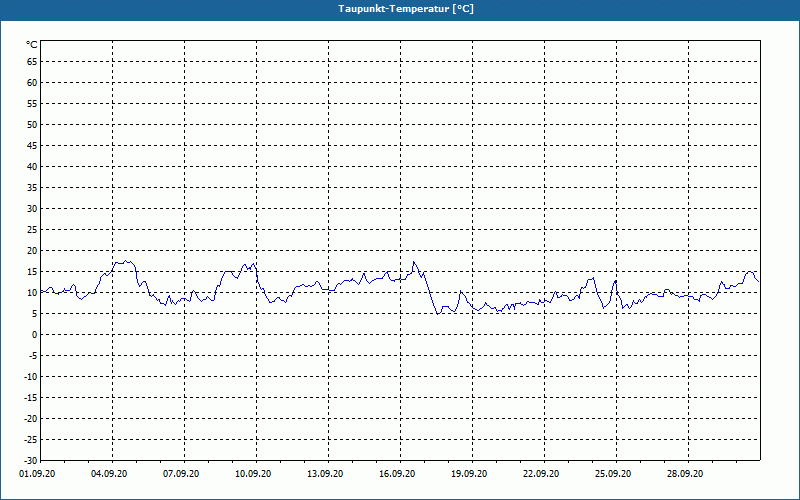Select the 01.09.20 date label
This screenshot has height=500, width=800.
[x=37, y=474]
